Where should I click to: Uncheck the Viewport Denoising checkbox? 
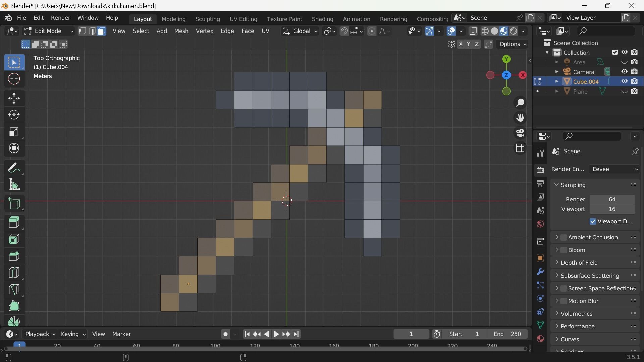(593, 222)
